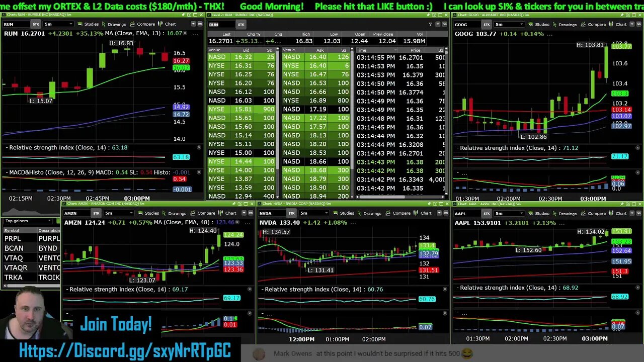
Task: Open Drawings in the NVDA chart
Action: 368,213
